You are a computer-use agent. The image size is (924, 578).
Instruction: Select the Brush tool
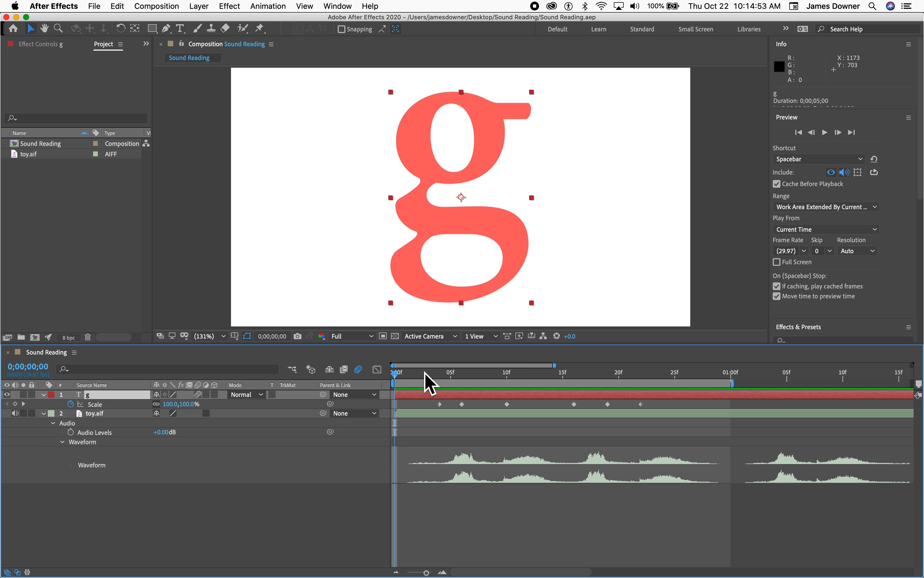tap(197, 28)
